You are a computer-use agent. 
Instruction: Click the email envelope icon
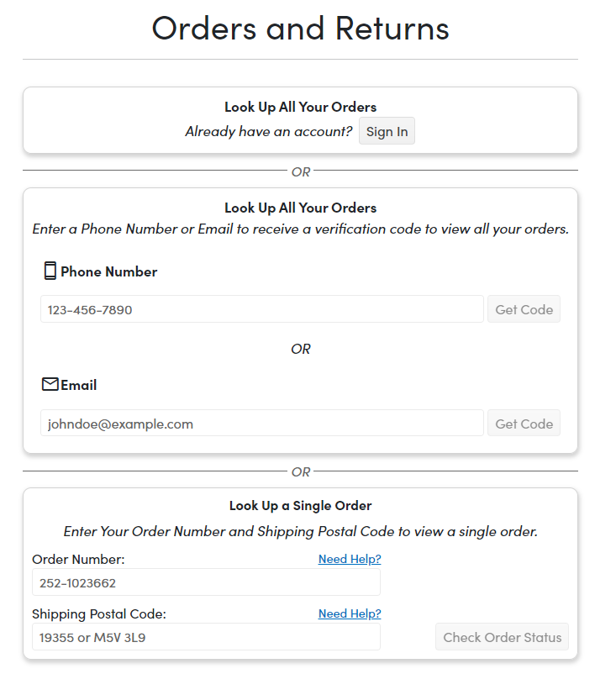point(50,384)
